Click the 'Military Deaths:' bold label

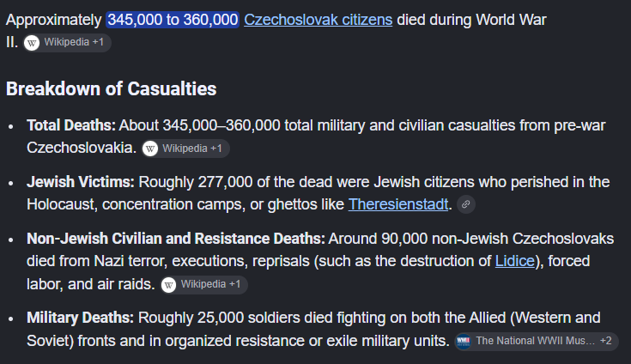coord(80,318)
